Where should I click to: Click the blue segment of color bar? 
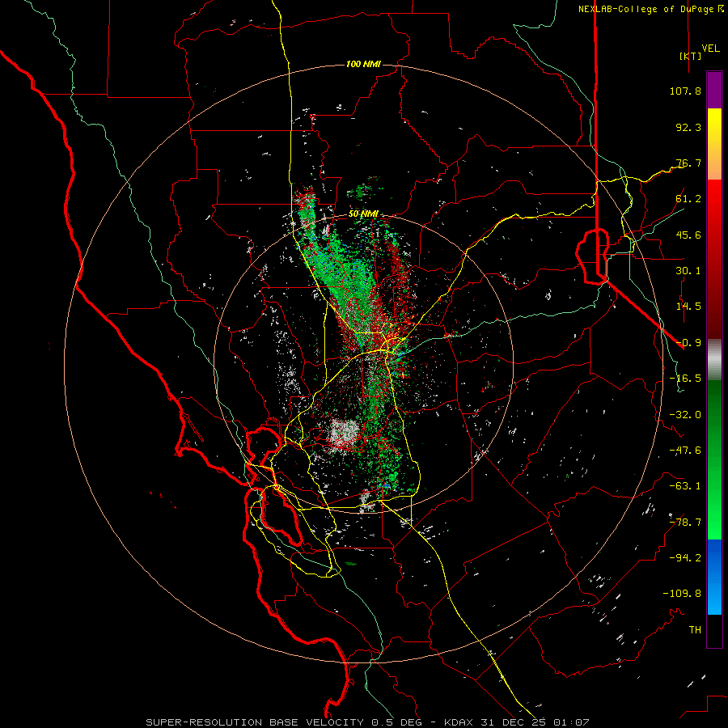click(714, 577)
